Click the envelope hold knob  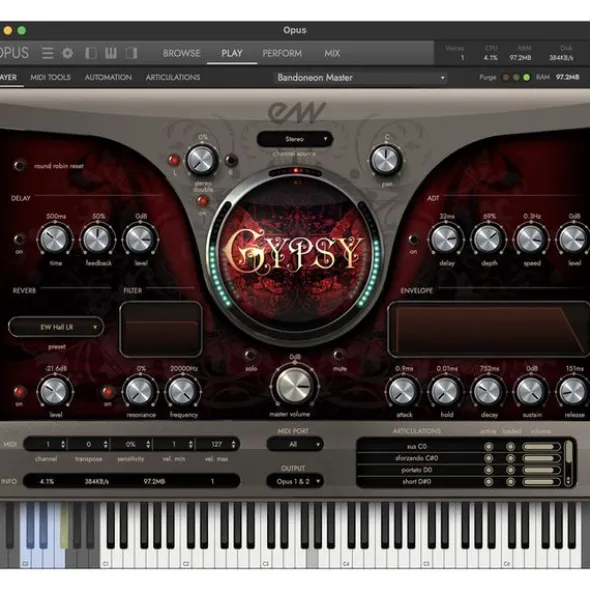pyautogui.click(x=446, y=391)
